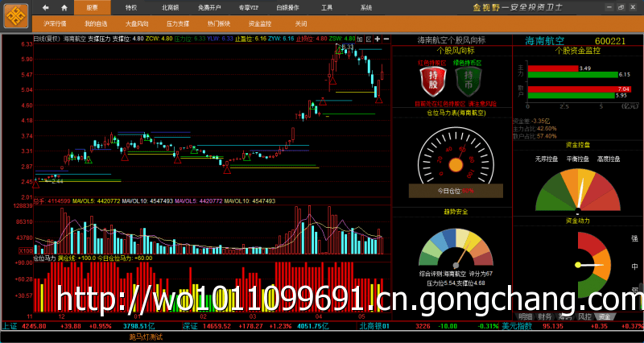
Task: Select the 沪深行情 toolbar tab
Action: (55, 24)
